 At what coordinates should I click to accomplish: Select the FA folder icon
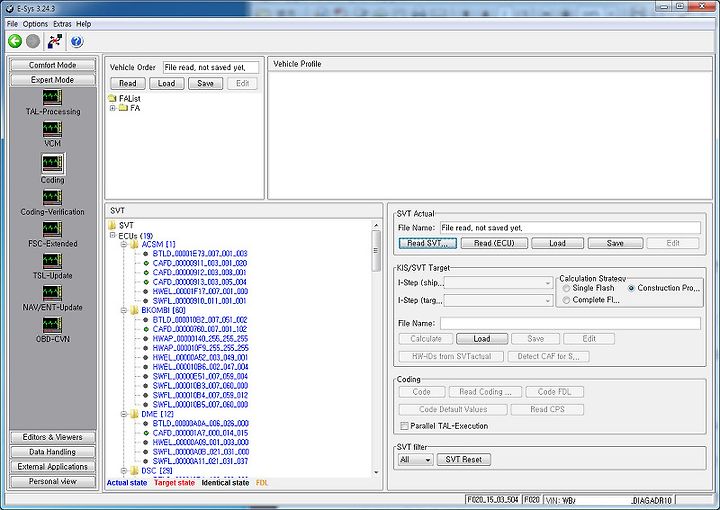(123, 108)
